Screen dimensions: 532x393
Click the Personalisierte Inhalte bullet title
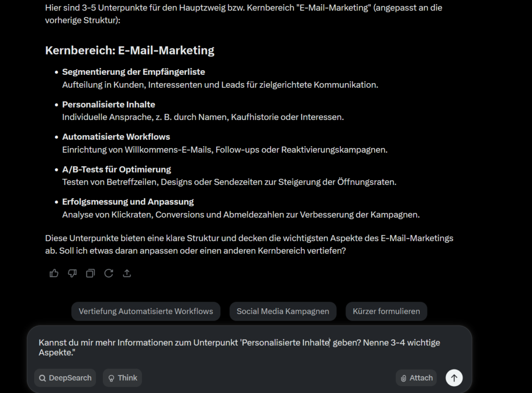(109, 104)
